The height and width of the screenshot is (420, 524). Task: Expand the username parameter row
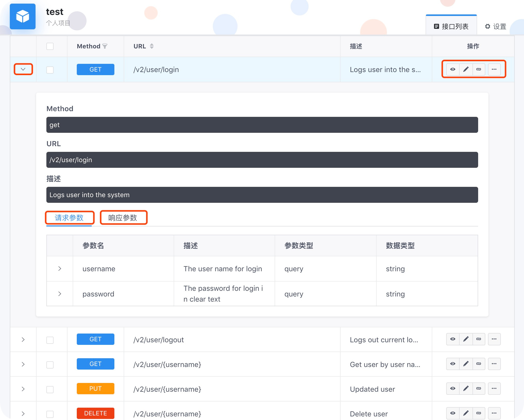coord(60,269)
